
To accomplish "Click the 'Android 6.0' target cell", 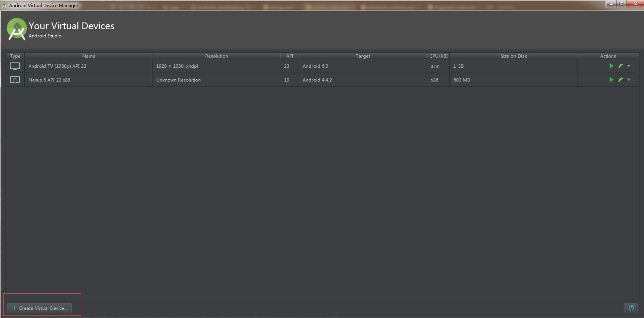I will click(x=363, y=66).
